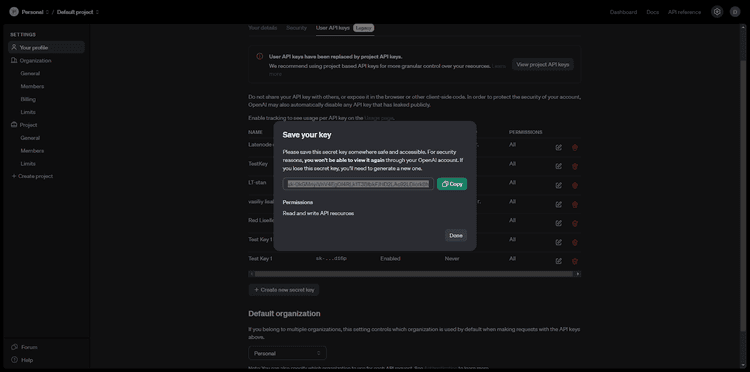
Task: Click the 'Save your key' dialog title
Action: pos(307,135)
